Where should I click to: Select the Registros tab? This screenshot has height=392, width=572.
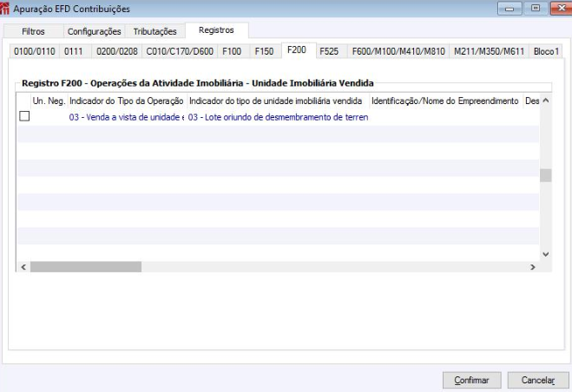pos(217,30)
